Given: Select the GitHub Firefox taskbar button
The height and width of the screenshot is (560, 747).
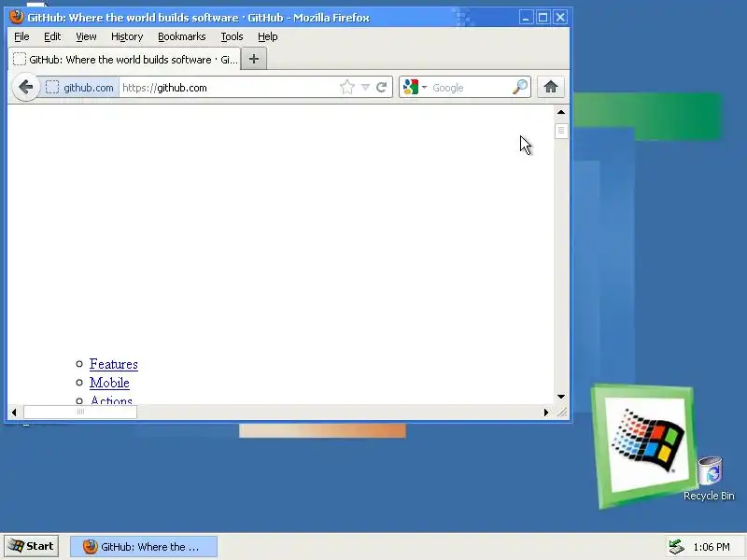Looking at the screenshot, I should 144,547.
